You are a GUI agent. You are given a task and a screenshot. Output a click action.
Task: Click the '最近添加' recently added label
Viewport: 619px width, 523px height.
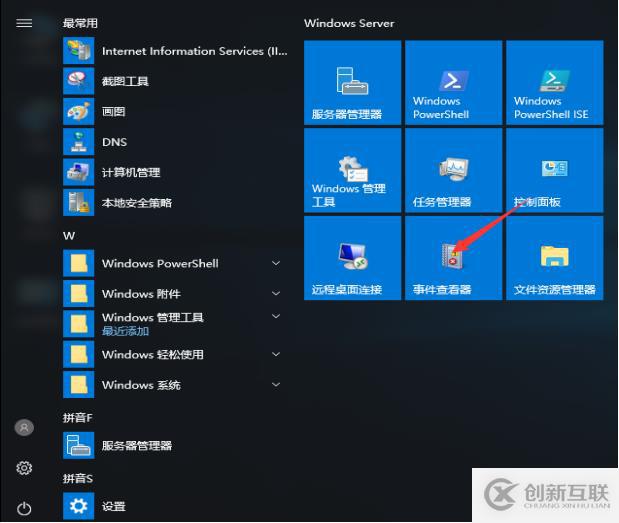coord(125,331)
